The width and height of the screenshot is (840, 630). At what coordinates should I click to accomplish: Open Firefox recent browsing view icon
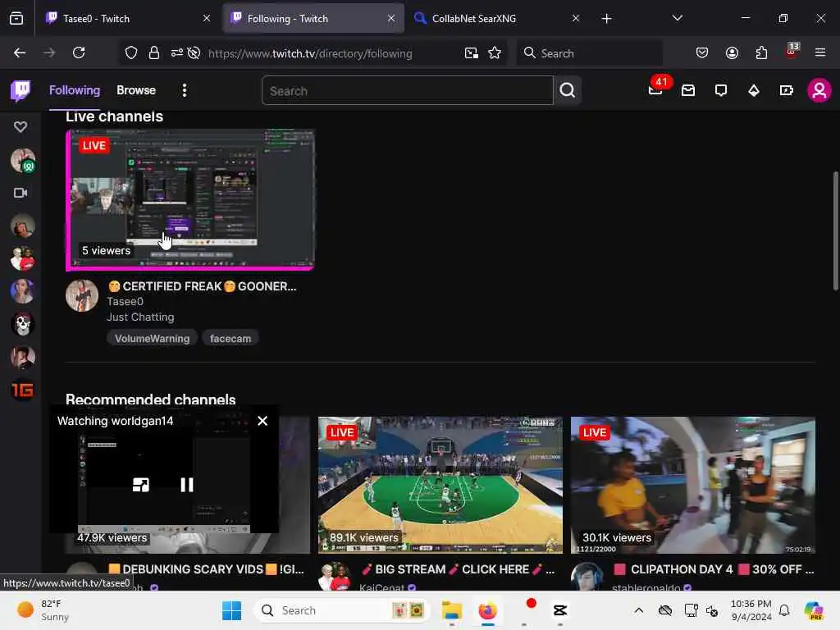[16, 19]
